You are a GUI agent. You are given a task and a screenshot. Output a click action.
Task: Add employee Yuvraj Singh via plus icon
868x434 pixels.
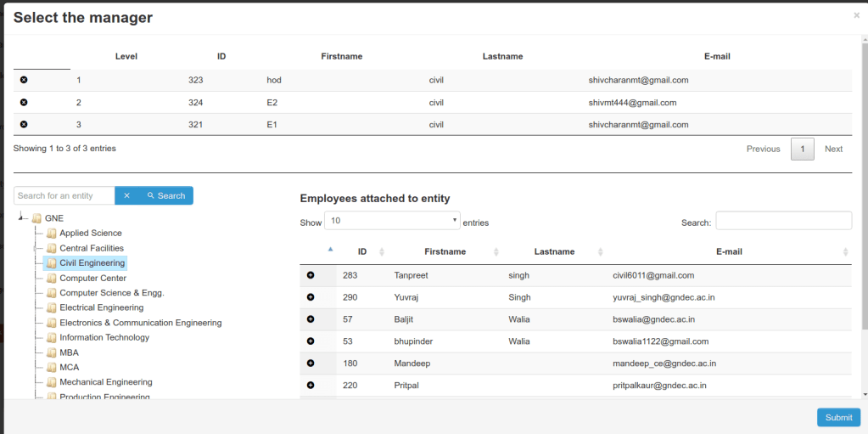coord(311,297)
